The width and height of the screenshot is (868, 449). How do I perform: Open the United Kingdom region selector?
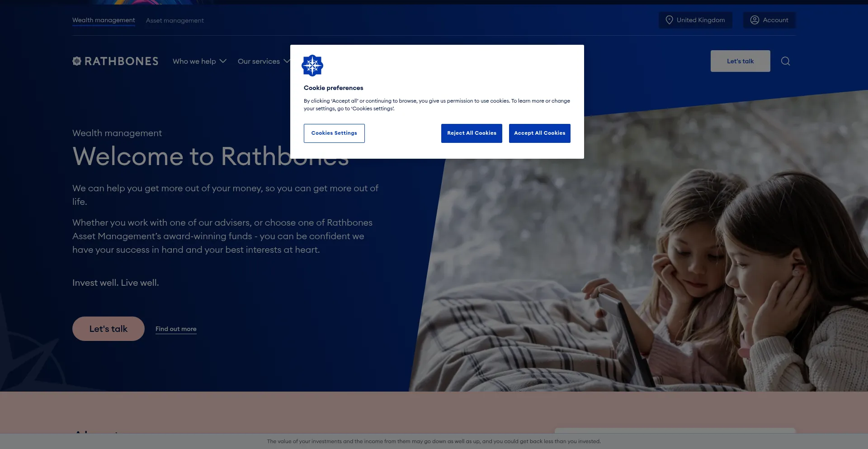[x=695, y=20]
